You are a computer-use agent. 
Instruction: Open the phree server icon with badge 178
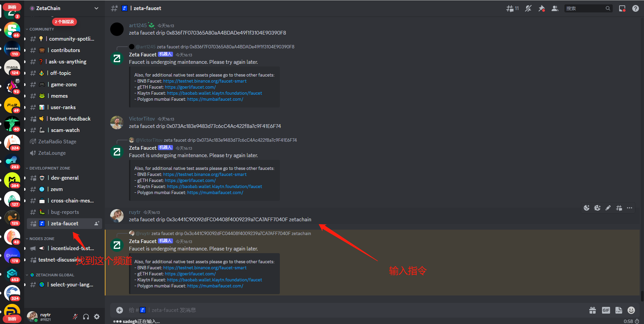point(12,256)
